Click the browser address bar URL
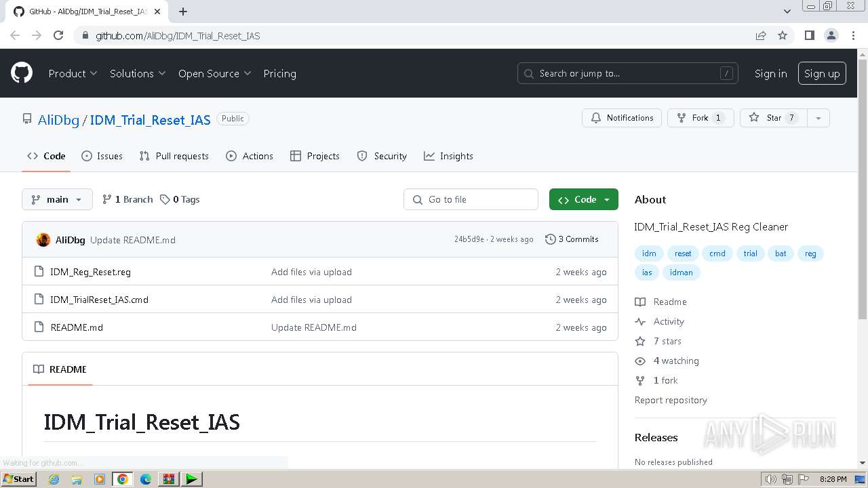Image resolution: width=868 pixels, height=488 pixels. (178, 35)
